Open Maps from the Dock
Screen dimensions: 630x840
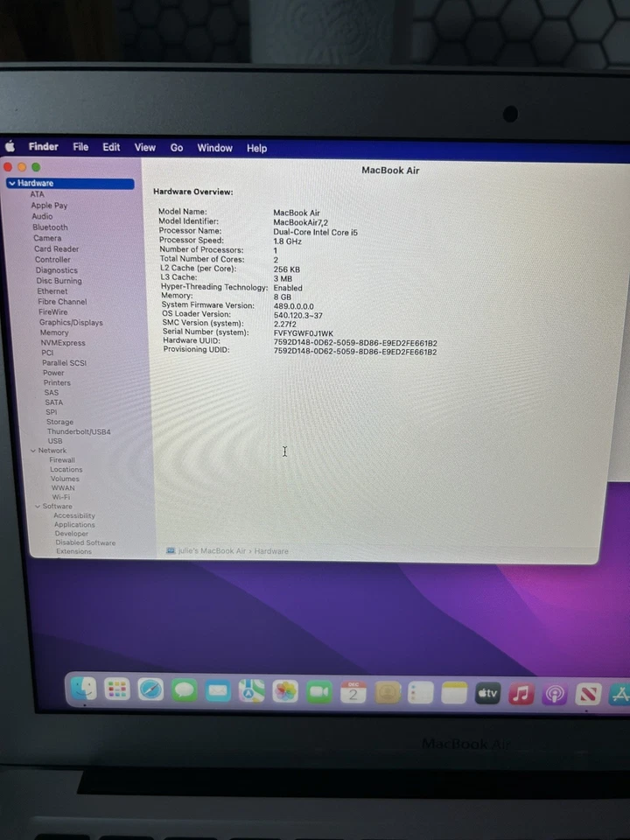coord(251,691)
